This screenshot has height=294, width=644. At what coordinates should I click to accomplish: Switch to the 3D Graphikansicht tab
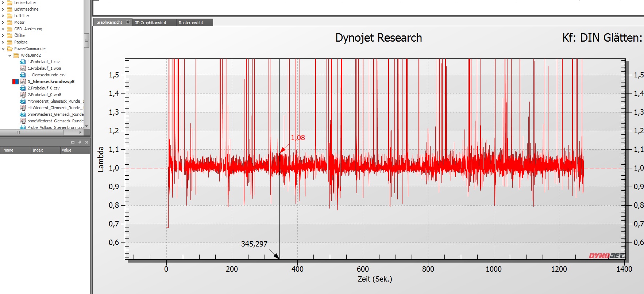(x=150, y=23)
